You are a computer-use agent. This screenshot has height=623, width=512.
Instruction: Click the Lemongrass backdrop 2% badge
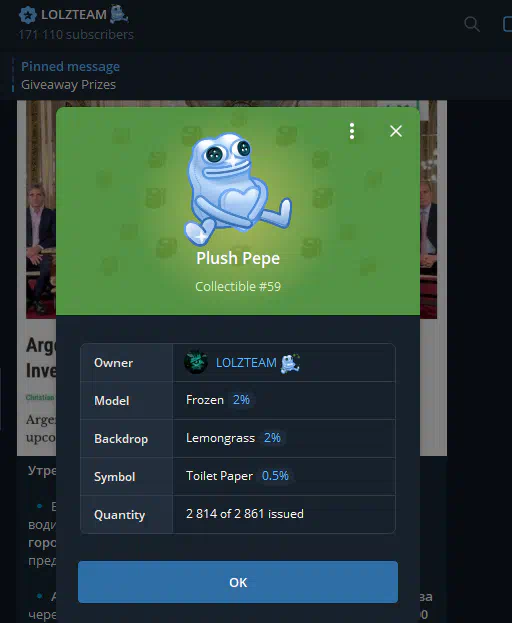tap(272, 438)
